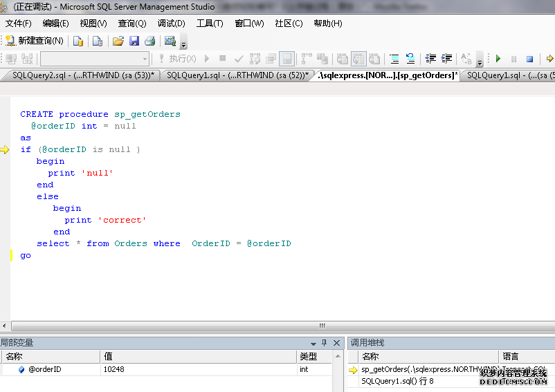This screenshot has width=555, height=392.
Task: Expand the standard toolbar options arrow
Action: tap(183, 44)
